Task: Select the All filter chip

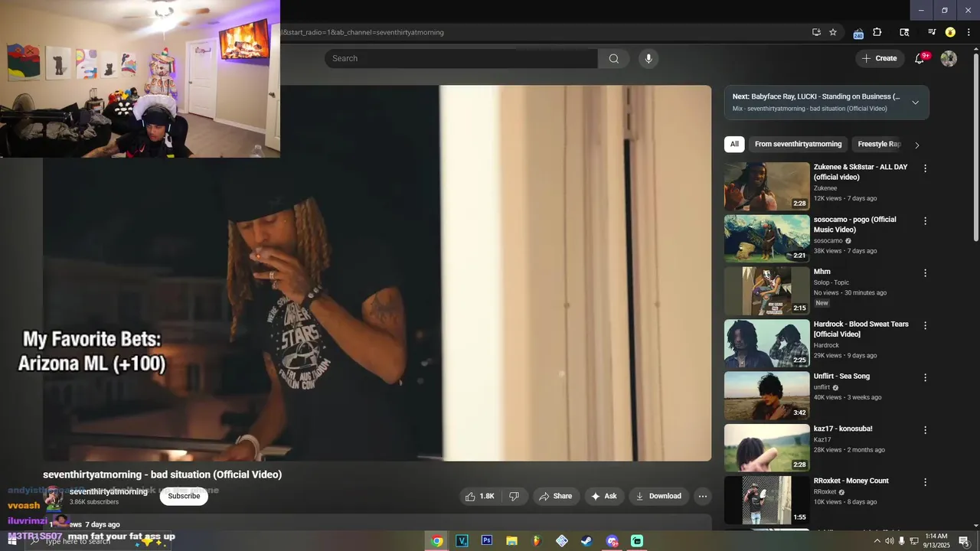Action: [x=734, y=144]
